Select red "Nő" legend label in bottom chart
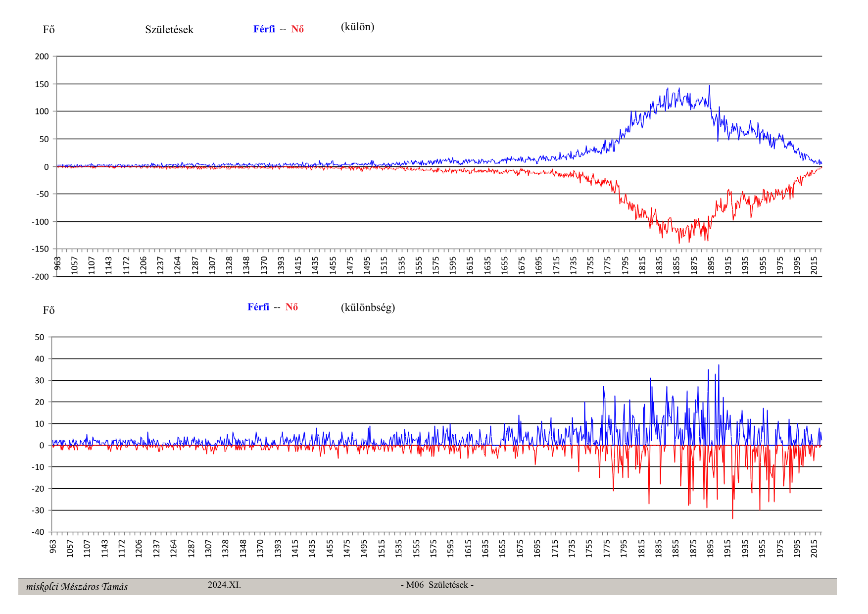 pyautogui.click(x=291, y=307)
